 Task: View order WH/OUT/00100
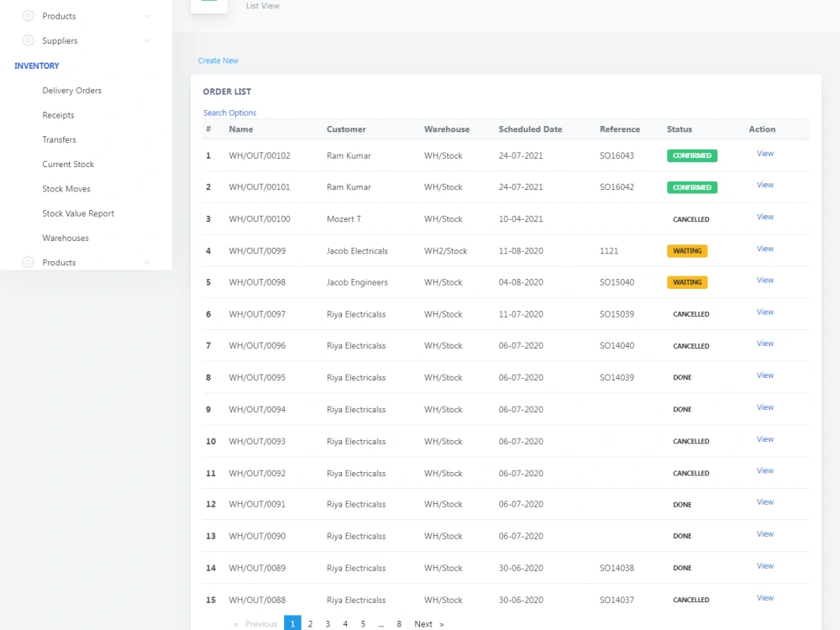pyautogui.click(x=765, y=217)
